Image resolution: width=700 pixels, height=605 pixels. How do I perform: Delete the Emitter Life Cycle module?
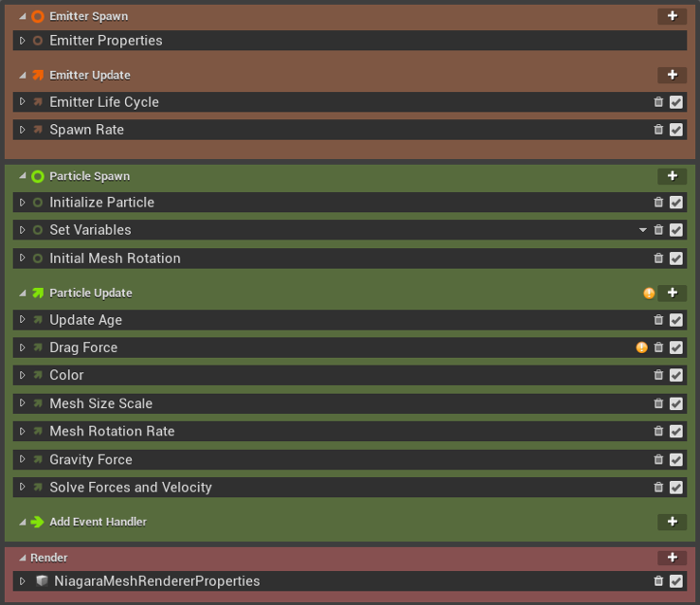(x=658, y=102)
